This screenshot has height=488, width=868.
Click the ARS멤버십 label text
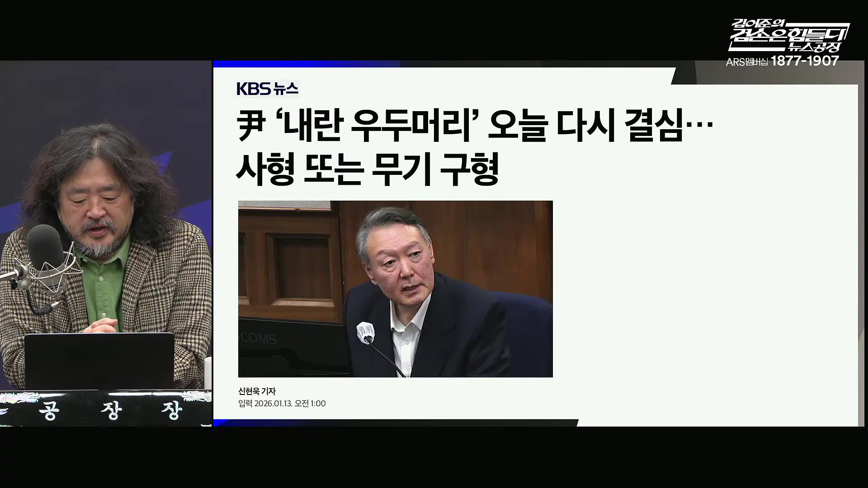click(747, 62)
